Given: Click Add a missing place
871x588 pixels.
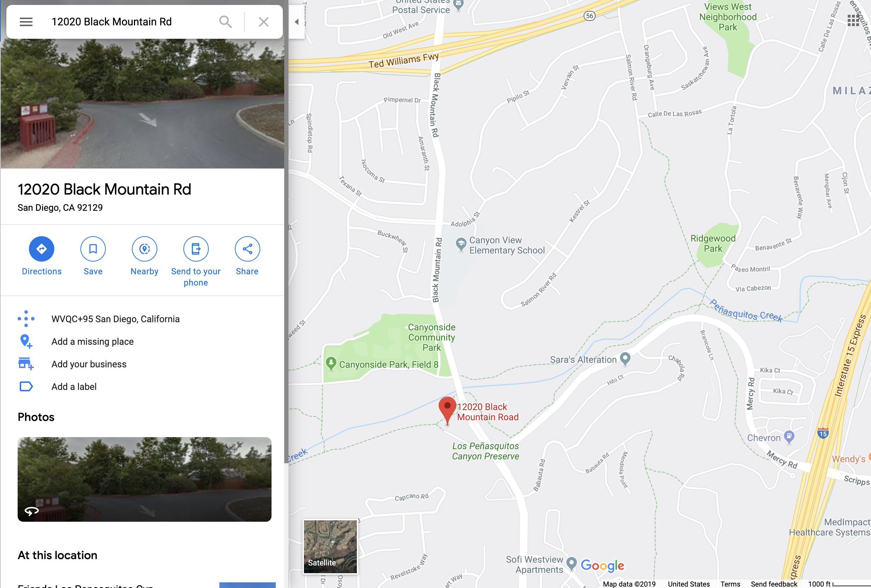Looking at the screenshot, I should (92, 341).
